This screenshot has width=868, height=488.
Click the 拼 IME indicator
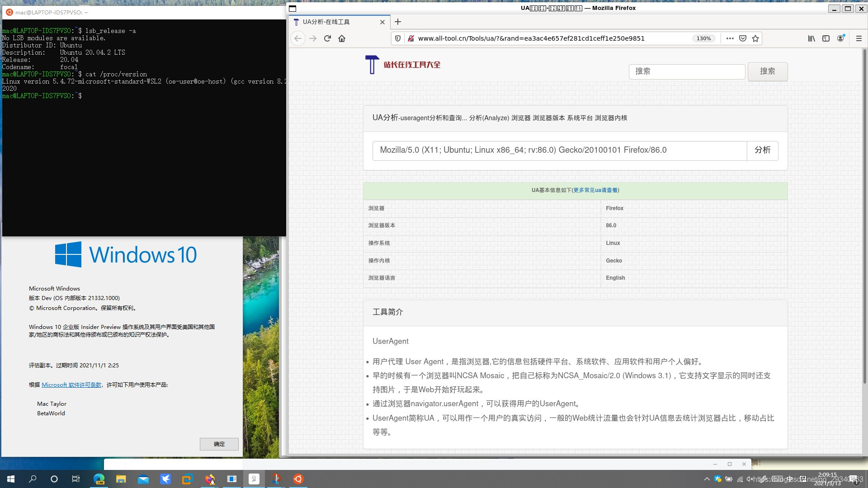(x=802, y=479)
